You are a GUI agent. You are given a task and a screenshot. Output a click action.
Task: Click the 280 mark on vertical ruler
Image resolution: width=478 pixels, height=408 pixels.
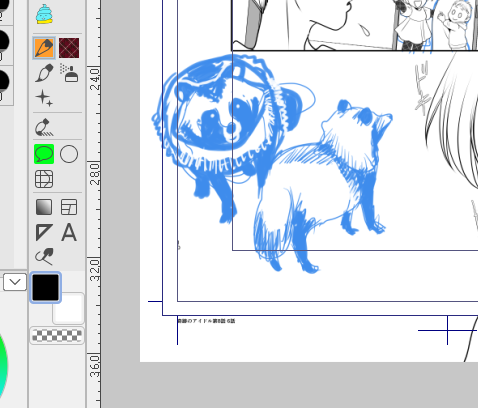click(x=95, y=174)
